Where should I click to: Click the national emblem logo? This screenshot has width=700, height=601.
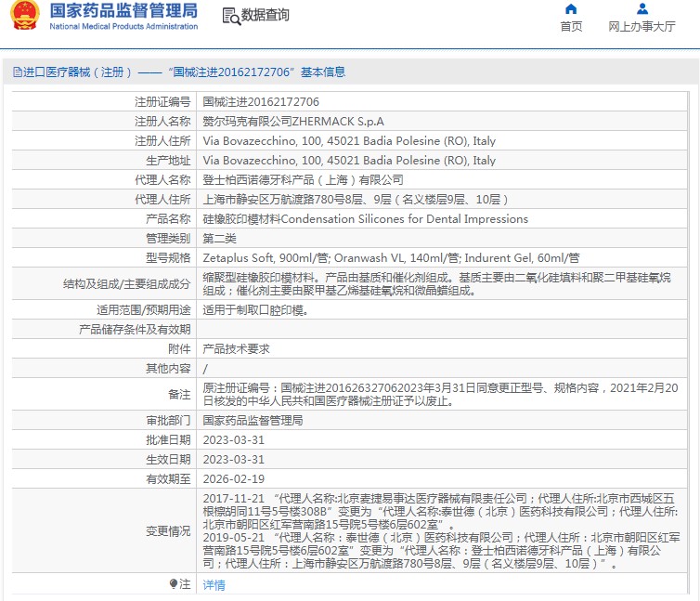coord(24,16)
